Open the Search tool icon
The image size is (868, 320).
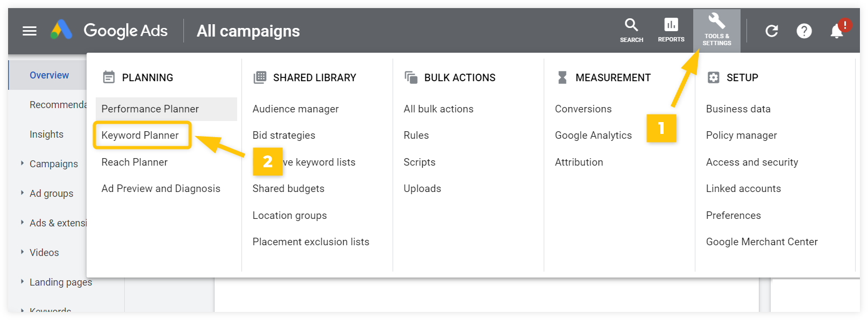tap(631, 31)
